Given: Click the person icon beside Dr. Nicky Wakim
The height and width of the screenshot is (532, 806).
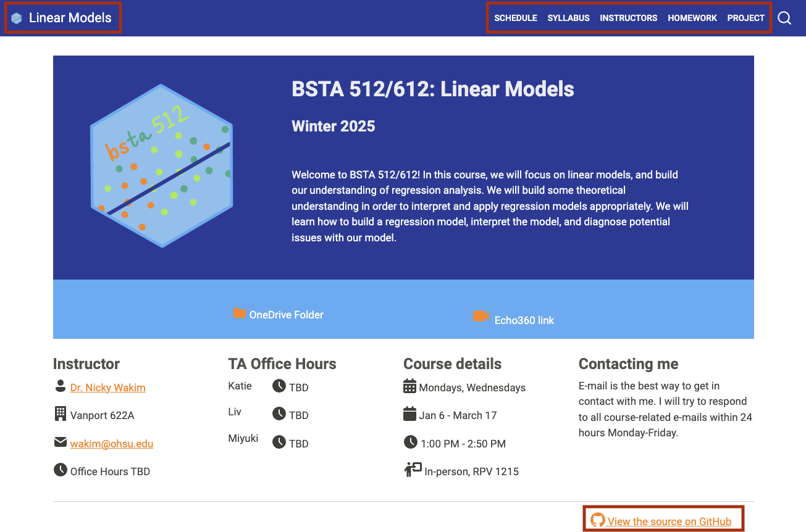Looking at the screenshot, I should 60,386.
